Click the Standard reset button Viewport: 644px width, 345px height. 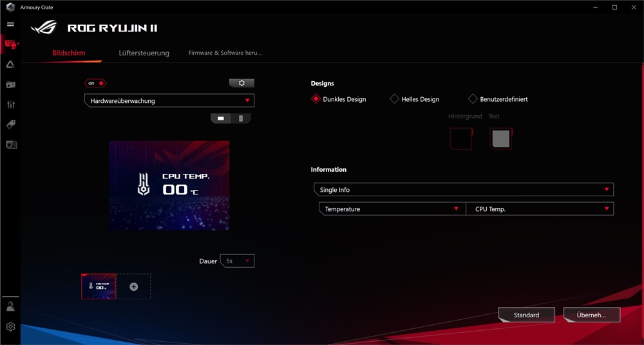point(527,315)
